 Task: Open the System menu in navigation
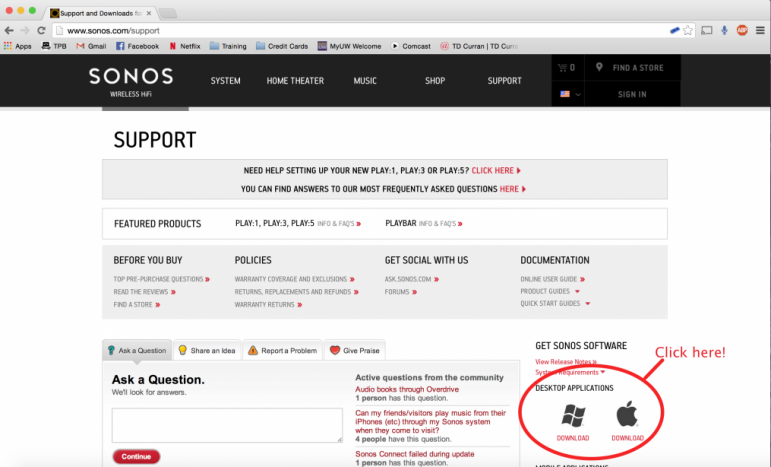click(x=226, y=81)
